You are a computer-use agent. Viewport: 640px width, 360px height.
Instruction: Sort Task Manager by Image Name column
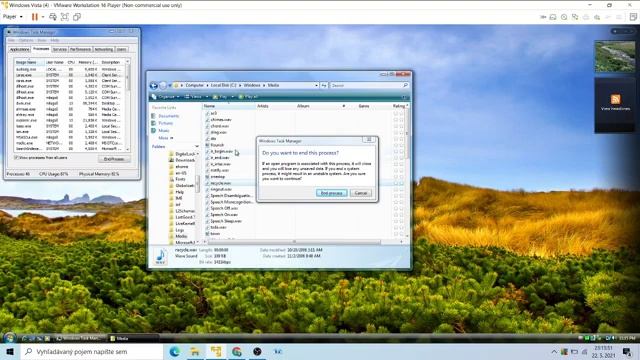(29, 62)
